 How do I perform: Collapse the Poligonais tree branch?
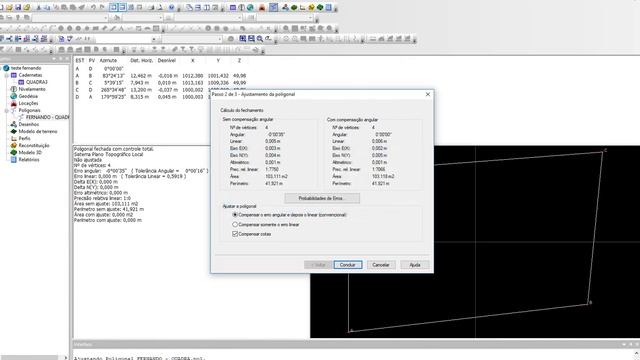tap(7, 111)
